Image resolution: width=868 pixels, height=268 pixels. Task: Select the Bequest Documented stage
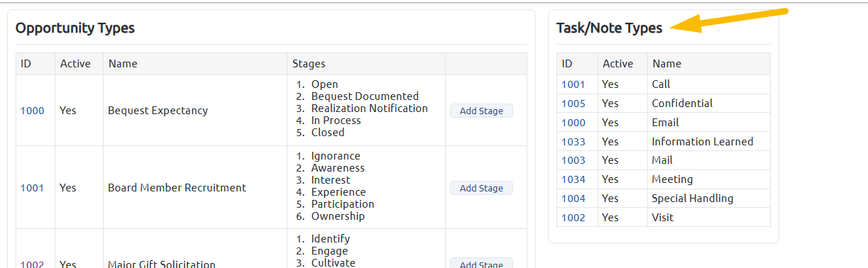(365, 96)
